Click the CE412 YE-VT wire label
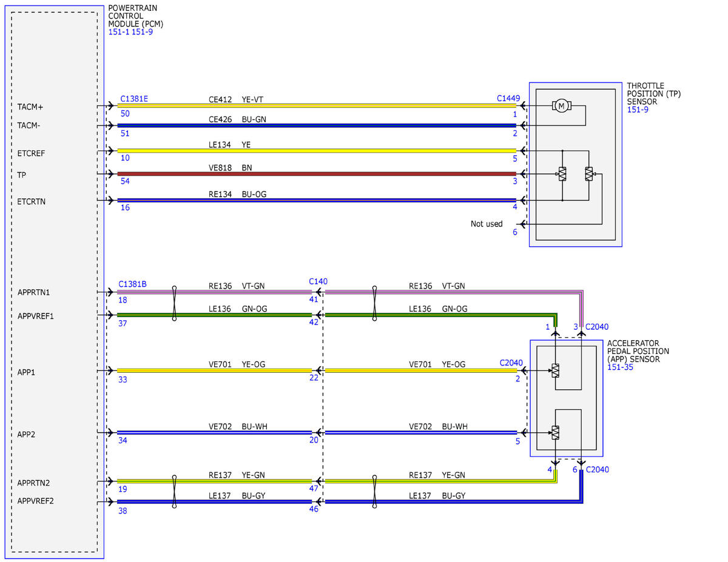The image size is (728, 562). click(x=237, y=99)
